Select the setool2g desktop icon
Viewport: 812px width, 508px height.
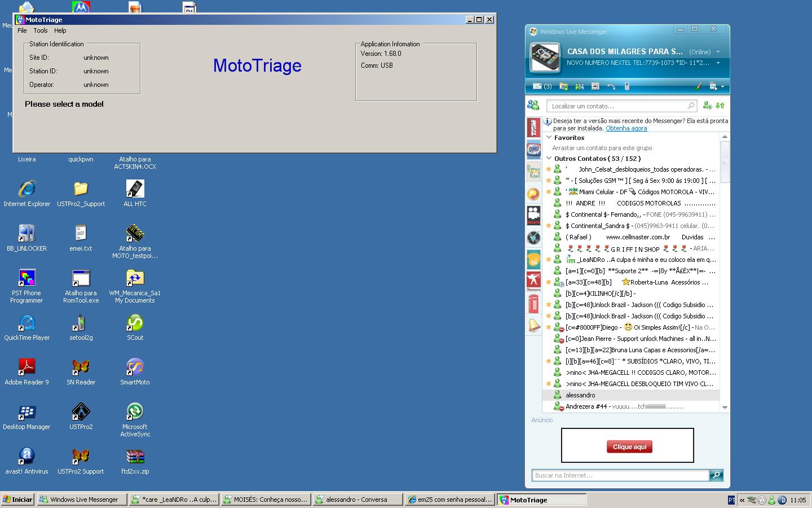(81, 327)
